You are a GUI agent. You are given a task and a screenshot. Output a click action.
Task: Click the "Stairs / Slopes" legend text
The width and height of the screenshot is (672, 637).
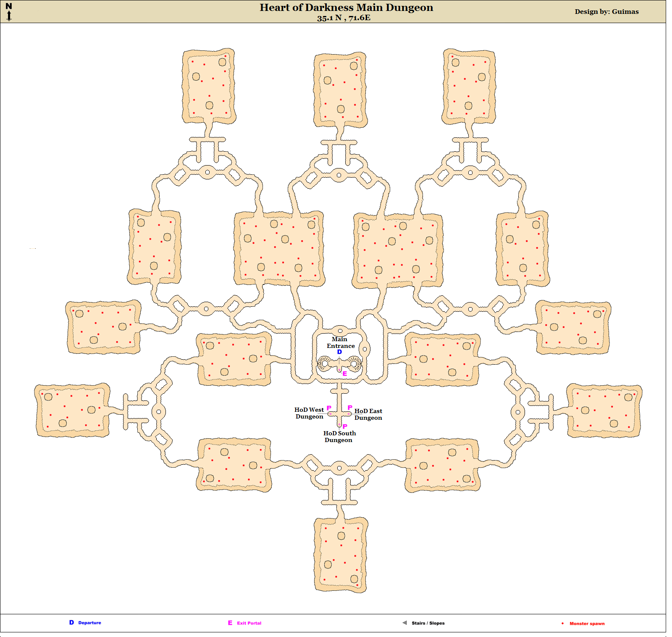(x=428, y=623)
